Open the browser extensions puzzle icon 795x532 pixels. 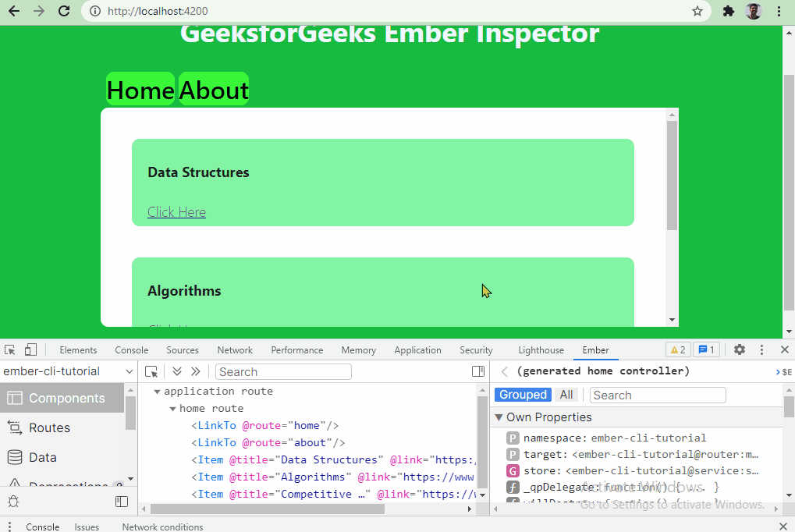click(x=729, y=11)
